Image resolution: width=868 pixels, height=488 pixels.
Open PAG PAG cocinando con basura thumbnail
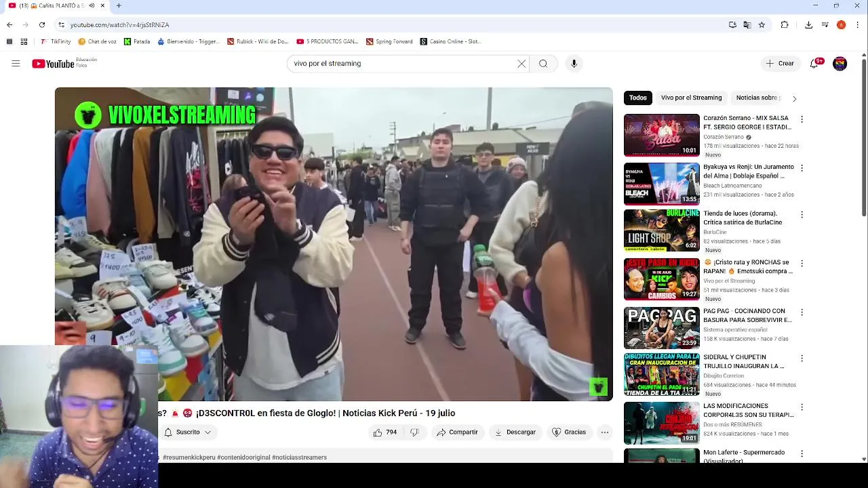pyautogui.click(x=661, y=328)
